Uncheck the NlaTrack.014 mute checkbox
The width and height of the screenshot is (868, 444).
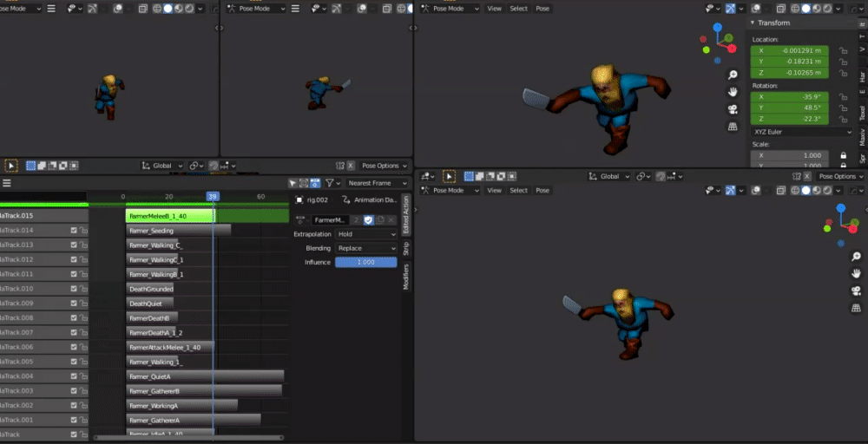point(74,231)
